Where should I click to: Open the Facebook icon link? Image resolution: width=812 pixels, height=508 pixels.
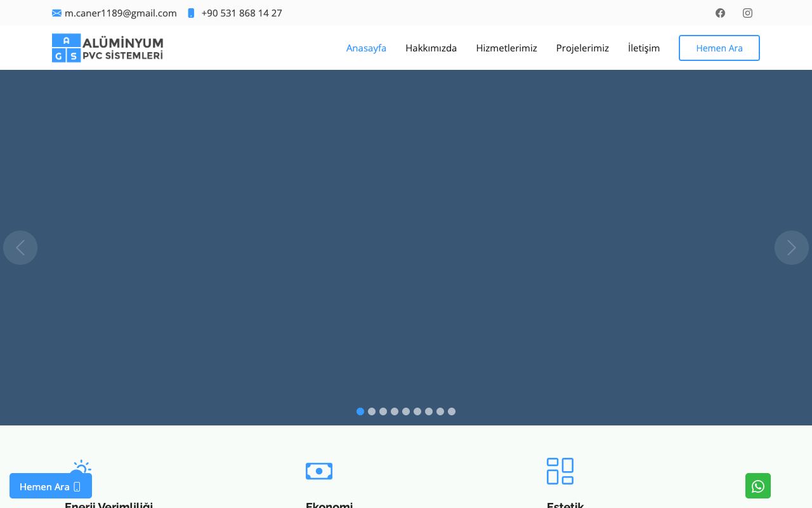pos(720,13)
